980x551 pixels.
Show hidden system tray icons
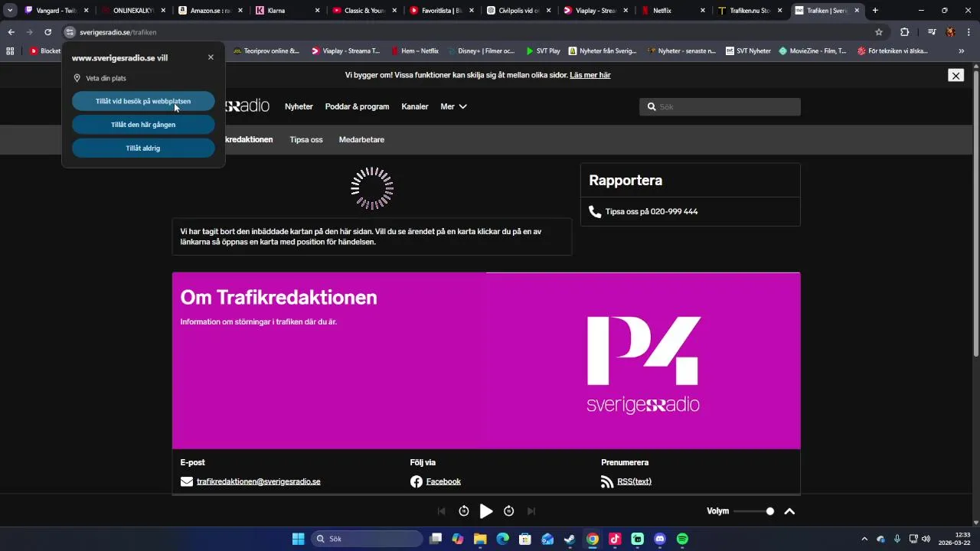[x=864, y=539]
